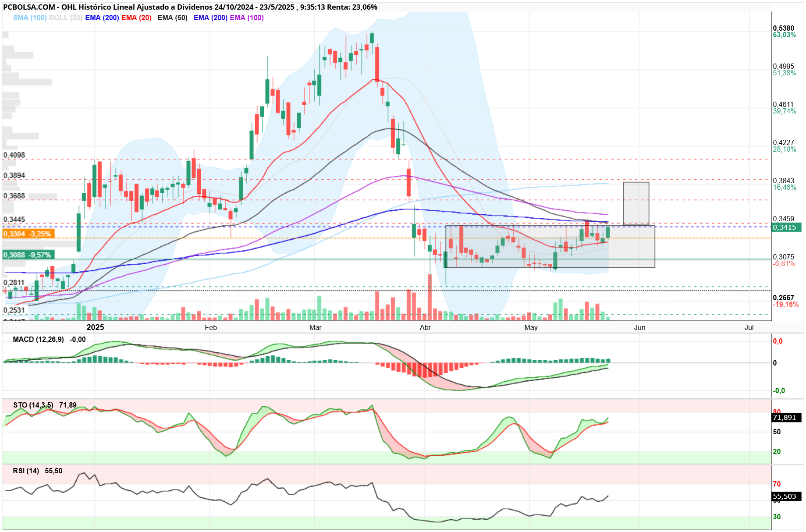Click the Mar date axis label

coord(316,327)
